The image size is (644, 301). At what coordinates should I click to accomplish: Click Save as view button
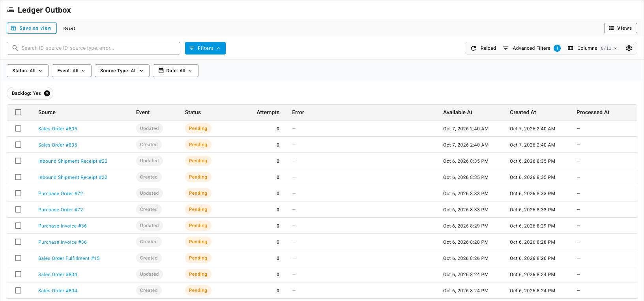(x=32, y=28)
